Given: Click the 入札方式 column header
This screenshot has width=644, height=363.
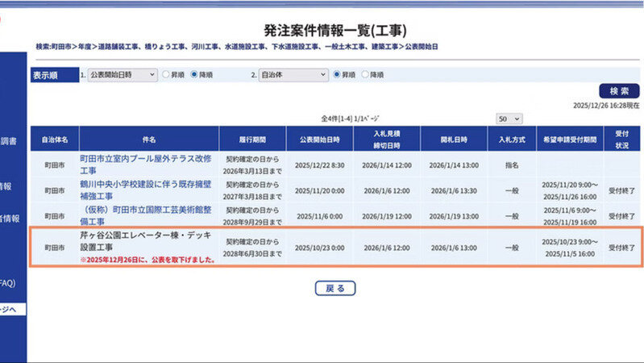Looking at the screenshot, I should (512, 139).
